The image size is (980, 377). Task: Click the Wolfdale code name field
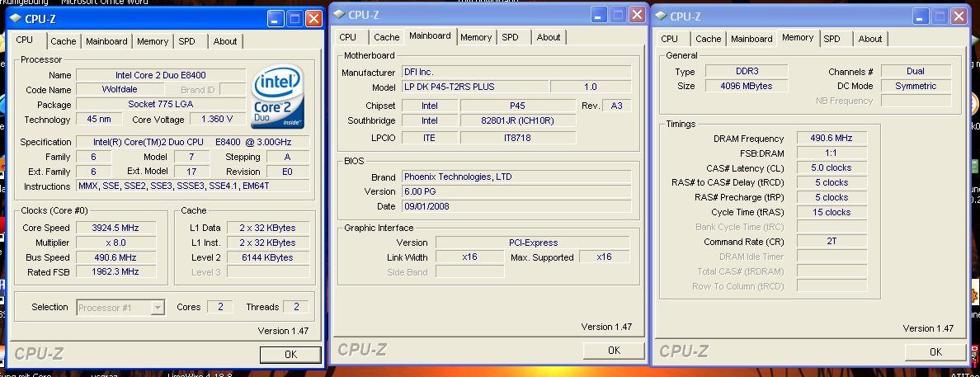point(120,89)
